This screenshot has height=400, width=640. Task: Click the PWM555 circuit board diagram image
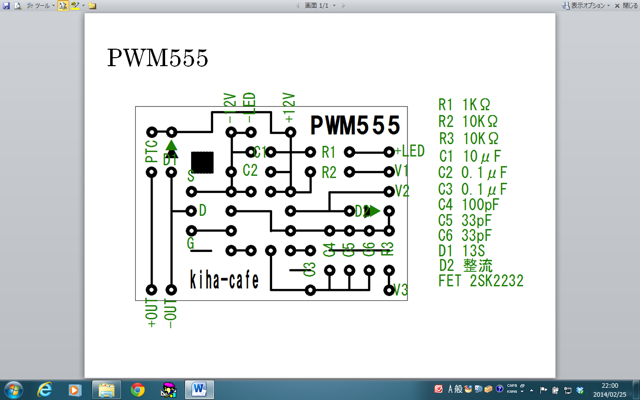click(x=272, y=202)
